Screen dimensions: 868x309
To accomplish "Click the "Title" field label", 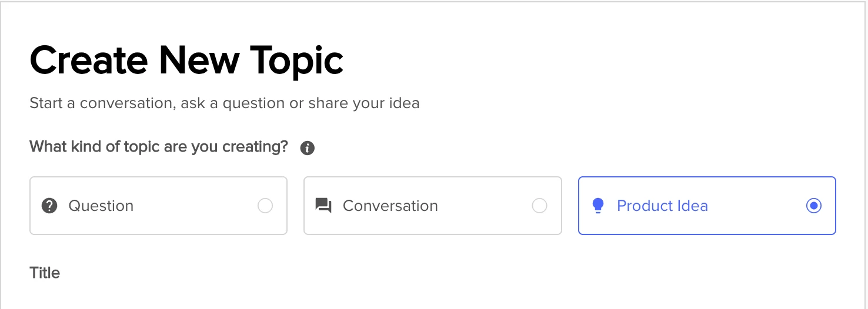I will tap(45, 273).
